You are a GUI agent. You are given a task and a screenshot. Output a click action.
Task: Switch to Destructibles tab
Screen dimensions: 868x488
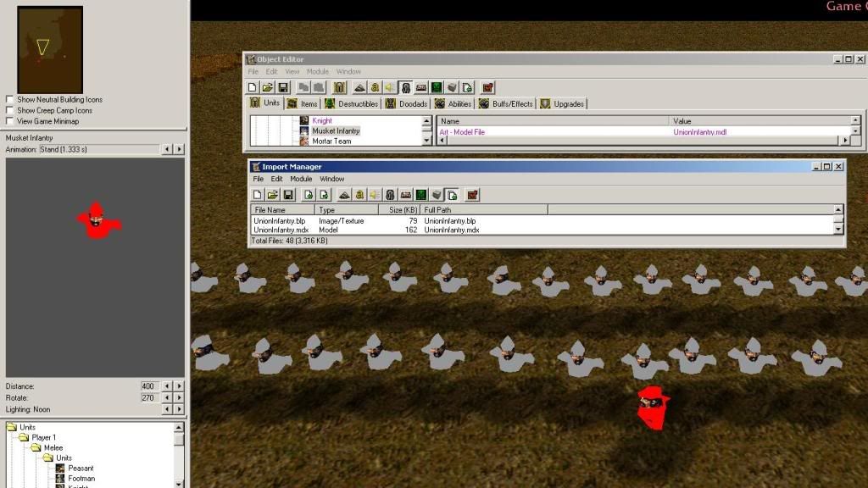352,104
